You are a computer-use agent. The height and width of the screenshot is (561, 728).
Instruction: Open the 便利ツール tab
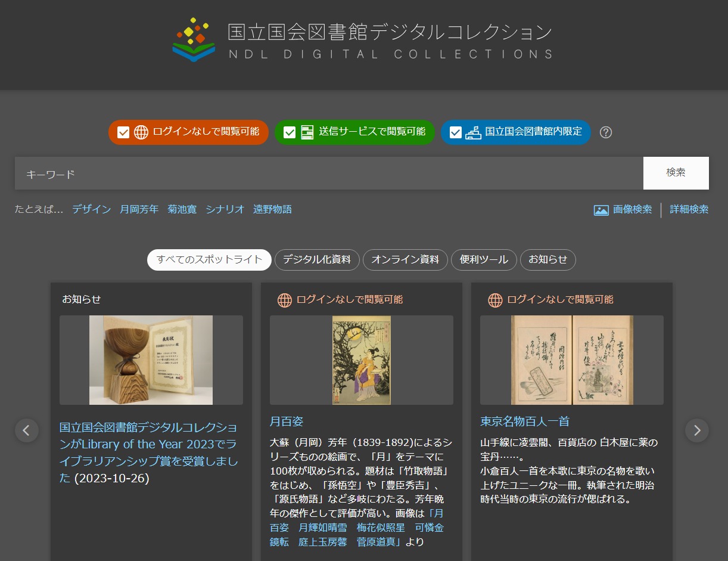[x=484, y=260]
